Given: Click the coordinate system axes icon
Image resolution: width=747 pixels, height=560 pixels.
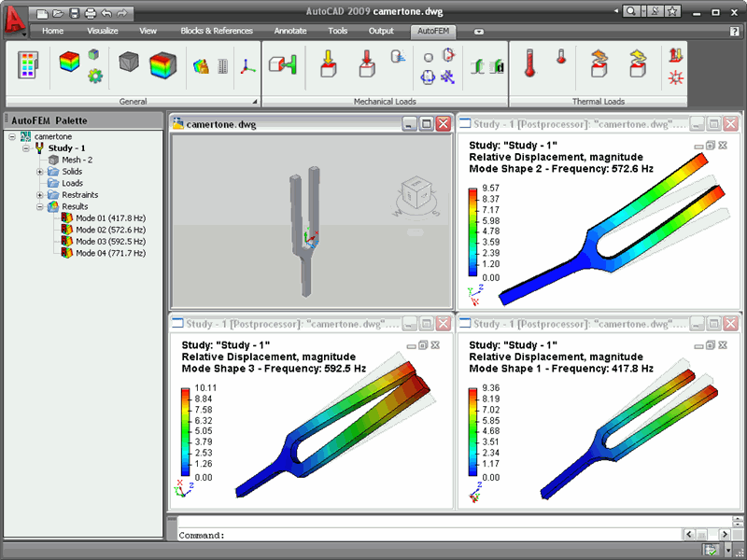Looking at the screenshot, I should (247, 66).
